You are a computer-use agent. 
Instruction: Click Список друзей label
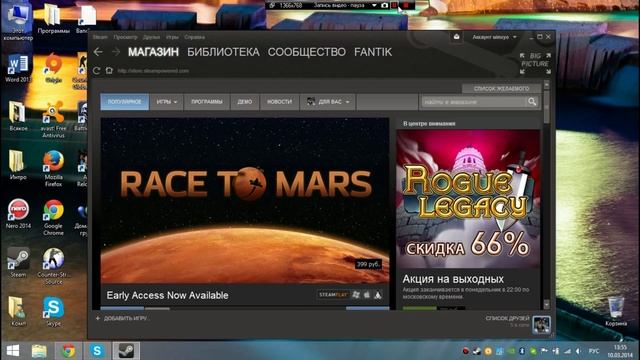pos(507,318)
